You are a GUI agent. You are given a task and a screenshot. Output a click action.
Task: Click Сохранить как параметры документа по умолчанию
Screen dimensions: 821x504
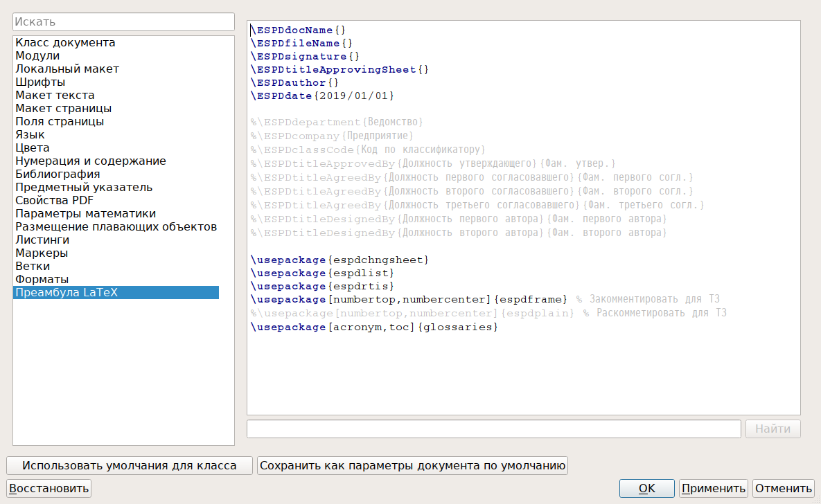click(413, 465)
